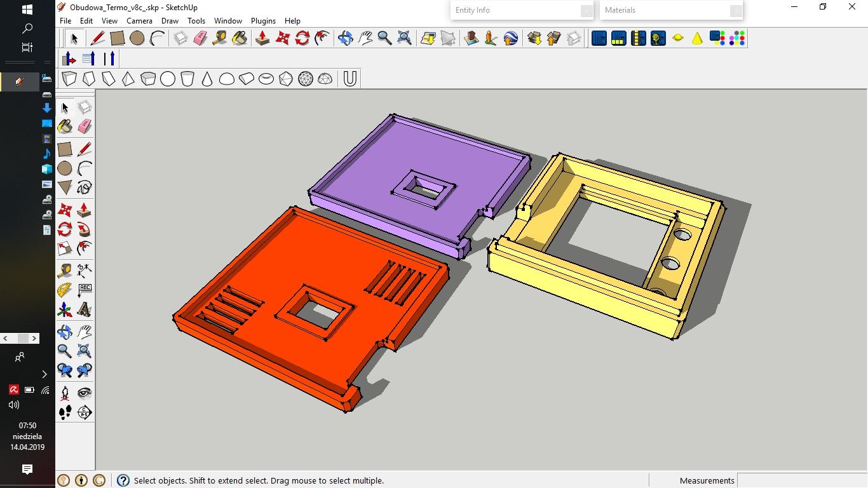Viewport: 868px width, 488px height.
Task: Select the Eraser in Large Tool Set
Action: pos(85,126)
